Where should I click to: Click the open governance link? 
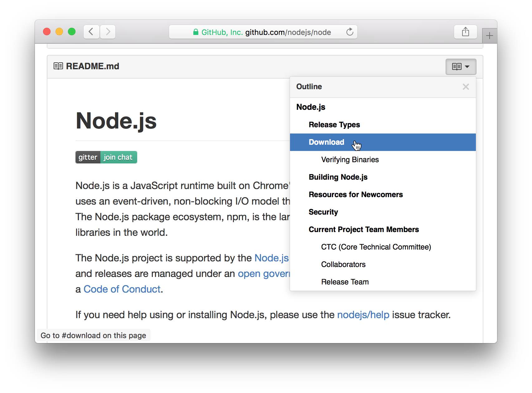coord(264,274)
